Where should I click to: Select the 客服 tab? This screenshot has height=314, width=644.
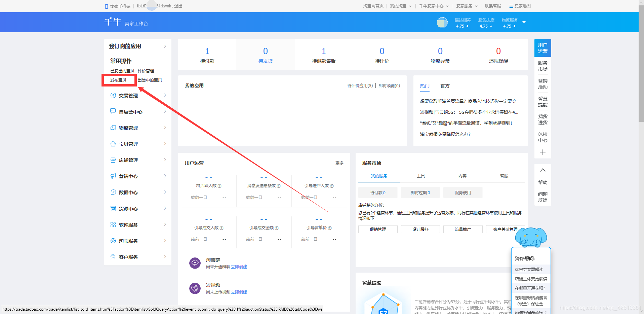tap(504, 176)
